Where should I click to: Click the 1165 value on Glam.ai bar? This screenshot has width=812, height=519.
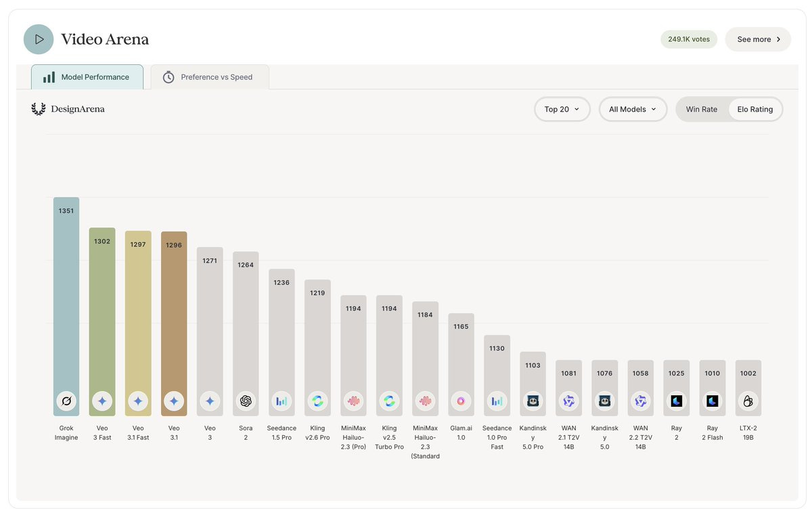pyautogui.click(x=461, y=327)
